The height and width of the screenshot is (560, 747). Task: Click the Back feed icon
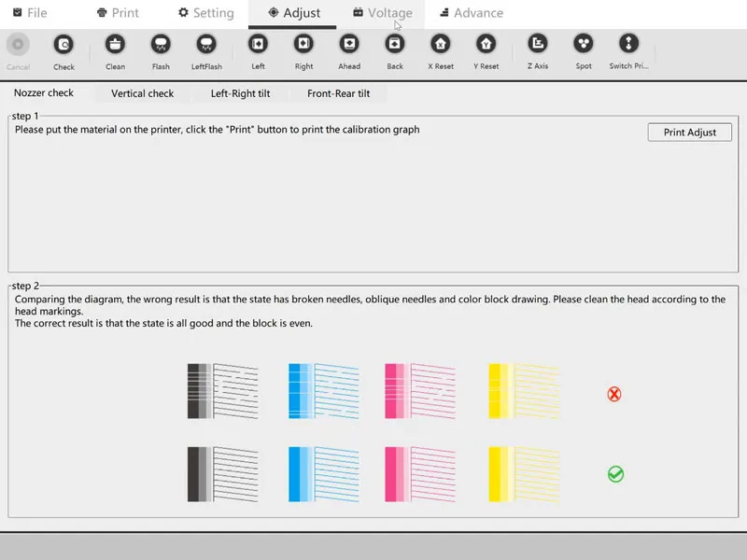point(395,44)
